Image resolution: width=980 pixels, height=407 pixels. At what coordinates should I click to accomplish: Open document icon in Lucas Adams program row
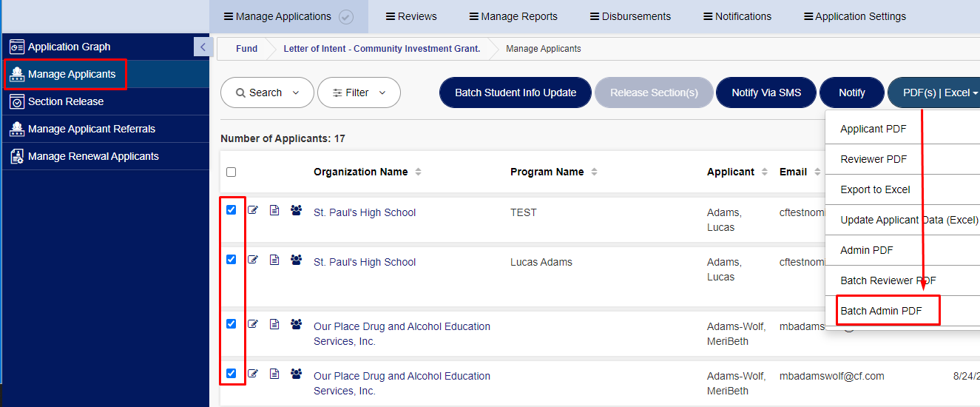click(274, 260)
